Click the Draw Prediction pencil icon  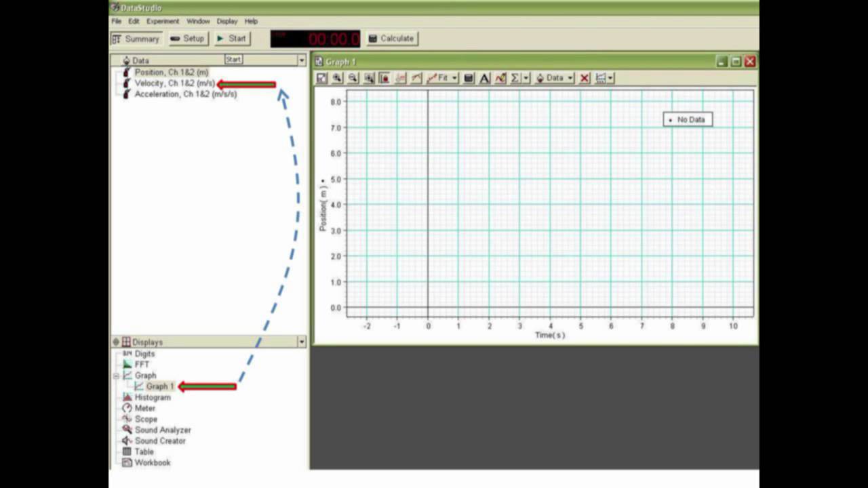click(x=500, y=78)
